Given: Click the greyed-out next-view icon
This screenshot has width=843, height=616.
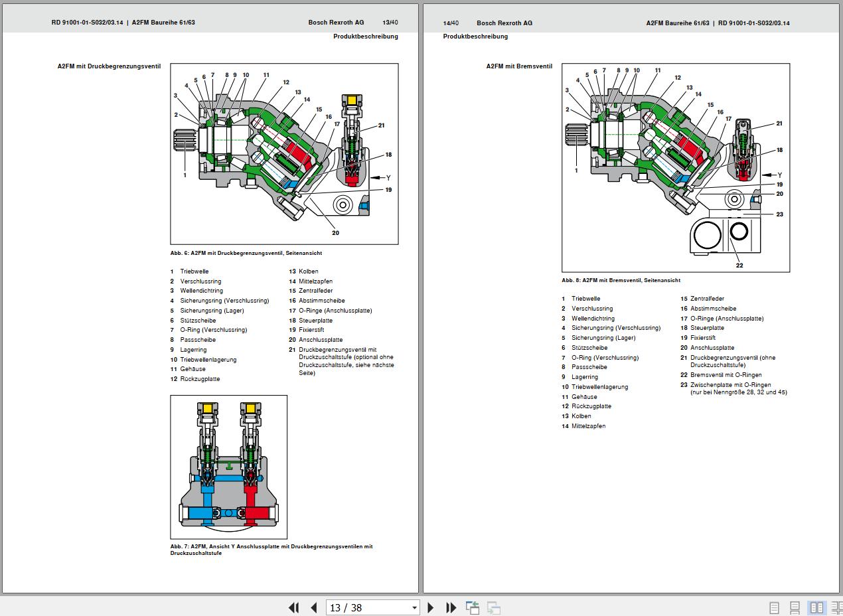Looking at the screenshot, I should tap(493, 607).
